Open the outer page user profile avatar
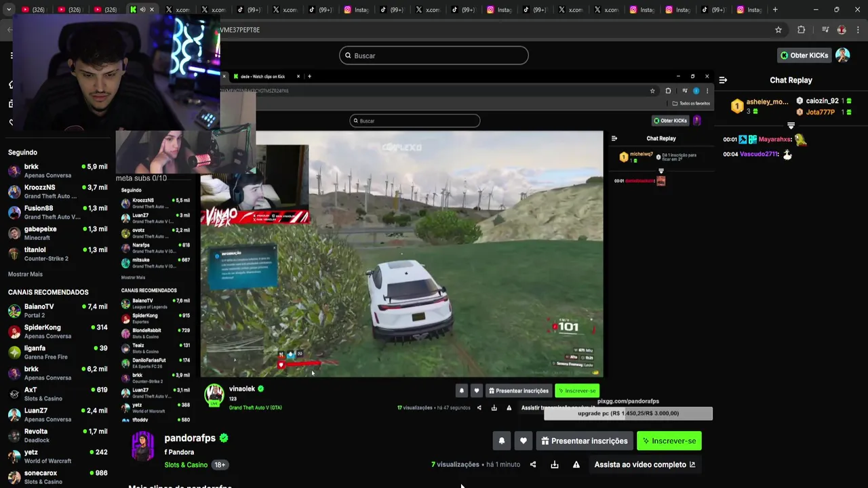The width and height of the screenshot is (868, 488). pyautogui.click(x=842, y=55)
